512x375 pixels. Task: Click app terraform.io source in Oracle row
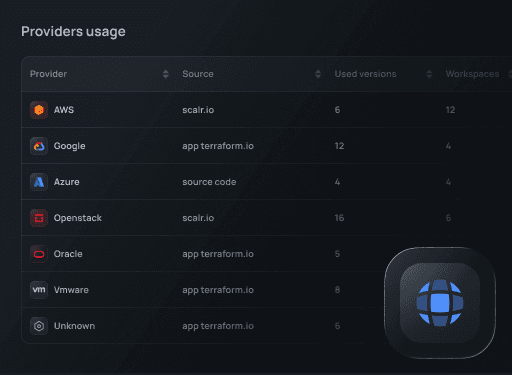click(218, 254)
